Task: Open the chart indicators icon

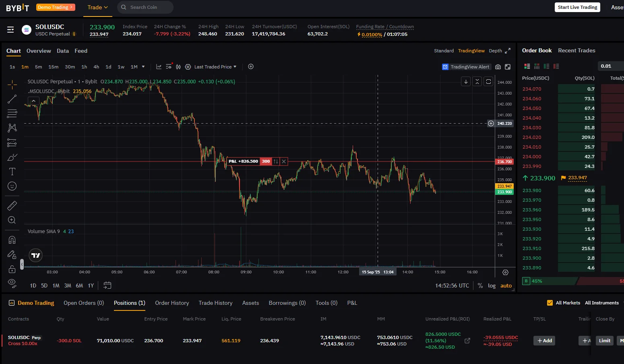Action: 159,67
